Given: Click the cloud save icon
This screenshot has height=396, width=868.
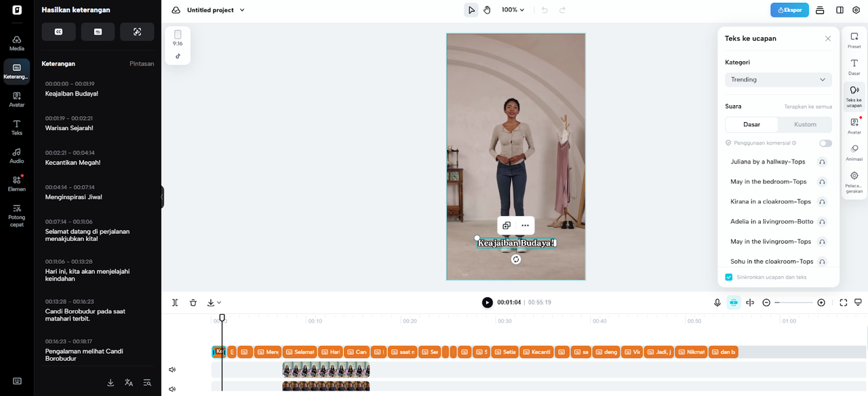Looking at the screenshot, I should click(x=176, y=10).
